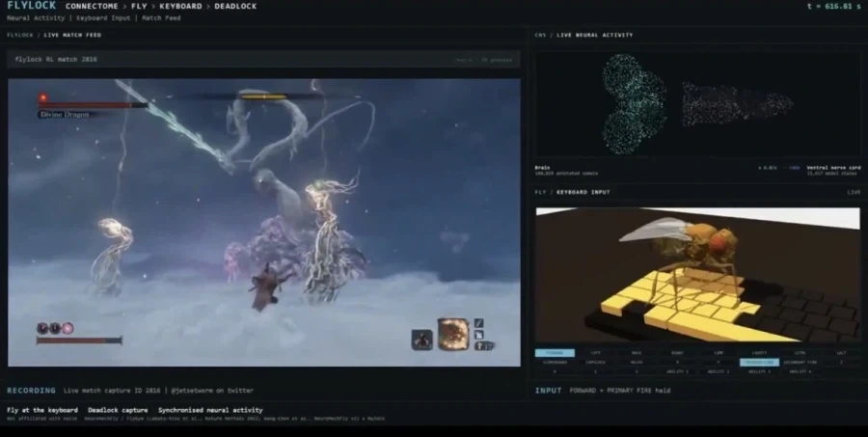Click the highlighted FORWARD key indicator

click(x=555, y=353)
